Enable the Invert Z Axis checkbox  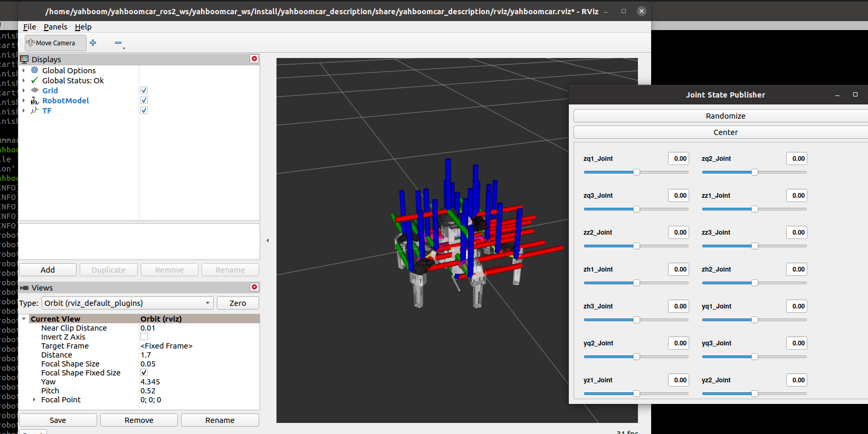pyautogui.click(x=144, y=337)
